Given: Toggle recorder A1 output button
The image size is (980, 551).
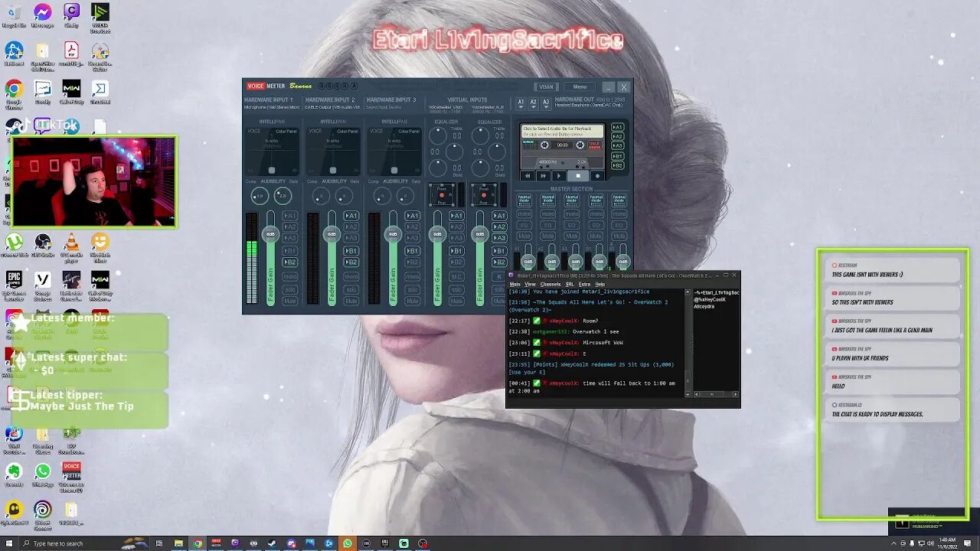Looking at the screenshot, I should pos(617,127).
